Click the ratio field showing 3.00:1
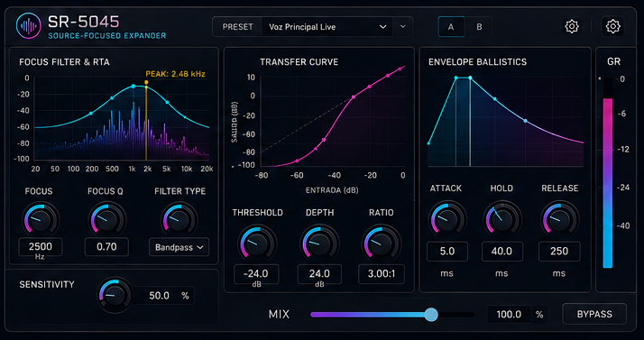The height and width of the screenshot is (340, 644). [382, 273]
